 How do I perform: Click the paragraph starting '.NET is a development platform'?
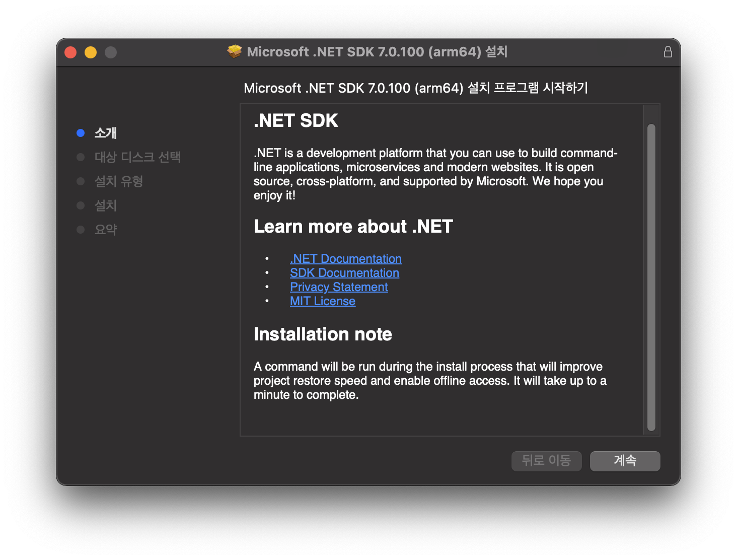(x=435, y=174)
